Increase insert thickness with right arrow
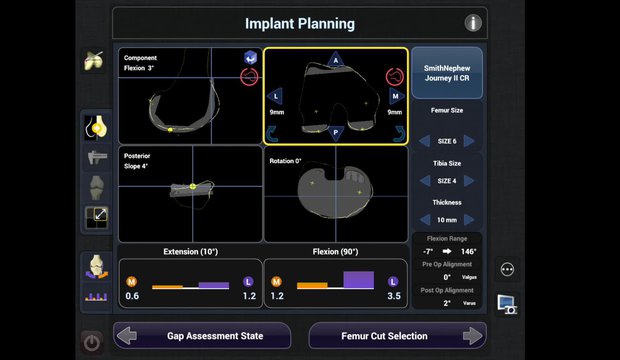This screenshot has height=360, width=620. click(x=469, y=220)
